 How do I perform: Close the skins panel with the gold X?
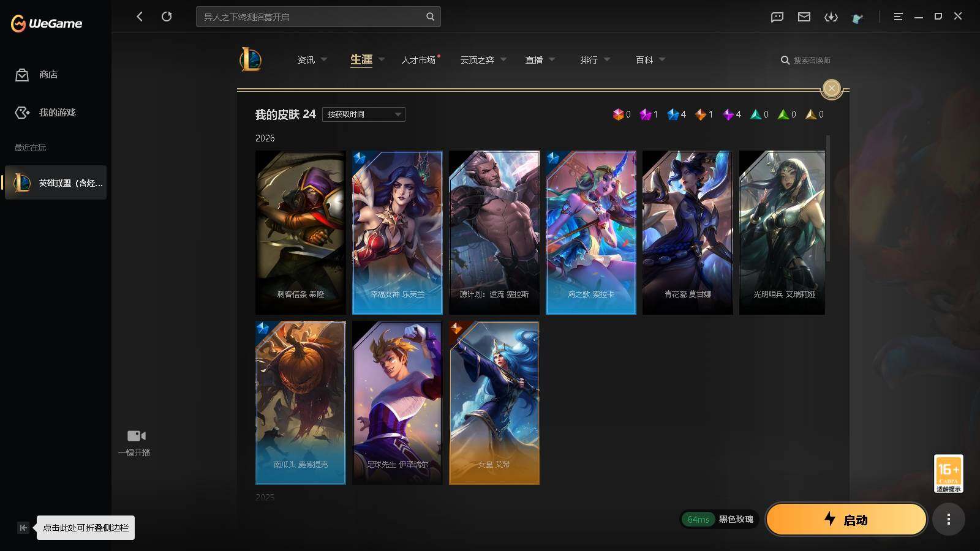[x=831, y=88]
